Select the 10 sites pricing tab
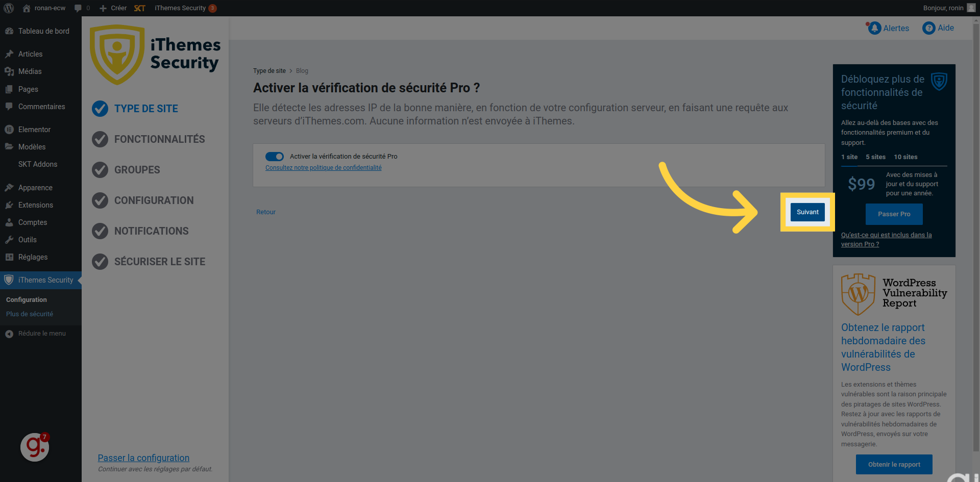This screenshot has height=482, width=980. click(x=906, y=157)
